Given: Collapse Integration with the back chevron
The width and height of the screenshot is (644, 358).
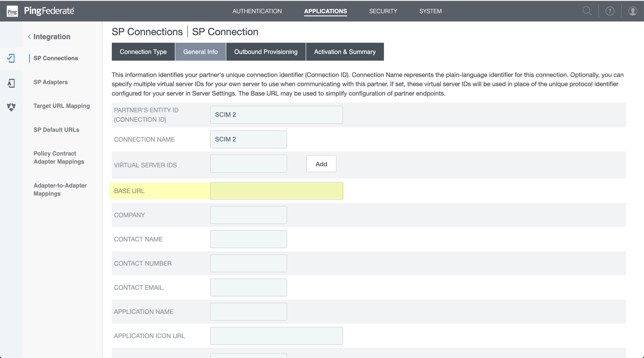Looking at the screenshot, I should point(29,37).
